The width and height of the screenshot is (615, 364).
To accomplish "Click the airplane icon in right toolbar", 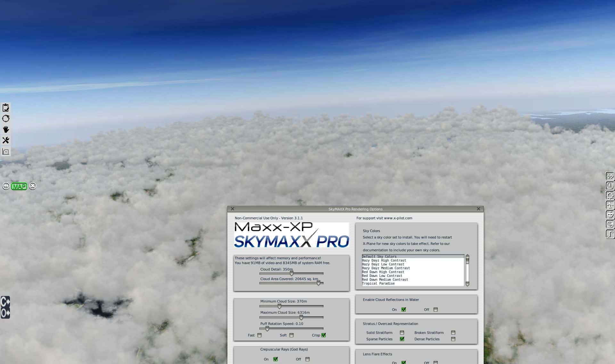I will [x=610, y=205].
